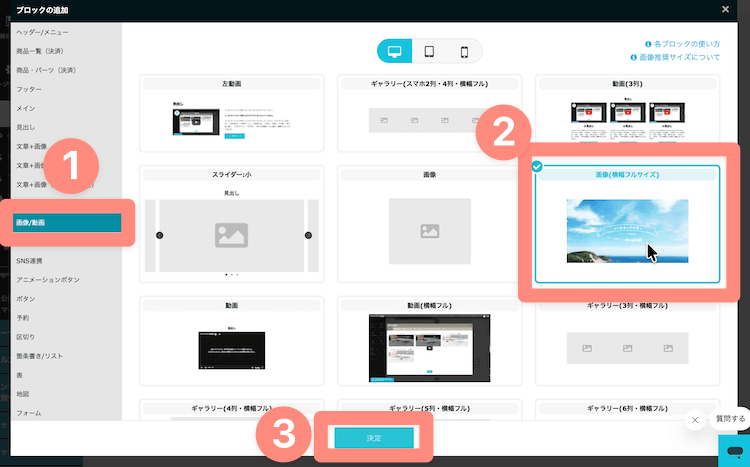Dismiss the 質問する chat prompt
Viewport: 750px width, 467px height.
(695, 420)
